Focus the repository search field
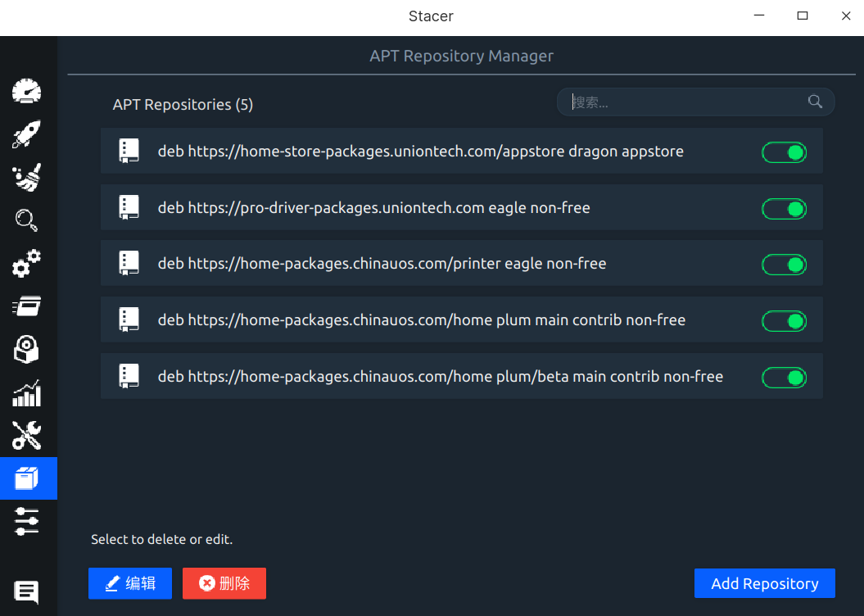 [686, 102]
